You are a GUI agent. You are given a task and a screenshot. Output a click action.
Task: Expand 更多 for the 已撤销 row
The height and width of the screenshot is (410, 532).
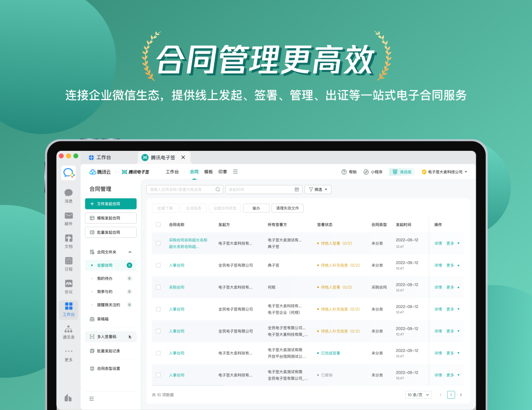[453, 375]
